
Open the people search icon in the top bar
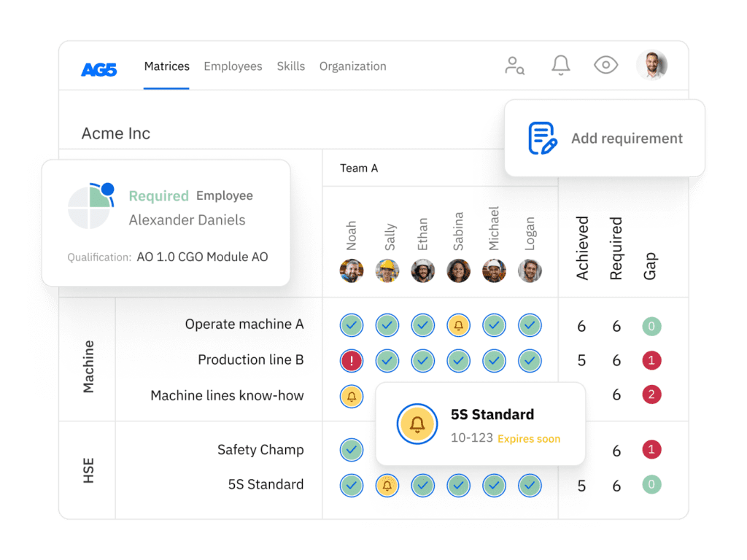515,66
